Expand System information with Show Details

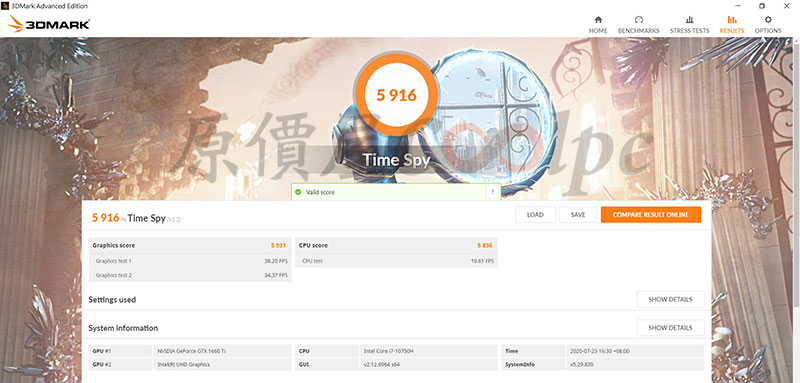[670, 327]
